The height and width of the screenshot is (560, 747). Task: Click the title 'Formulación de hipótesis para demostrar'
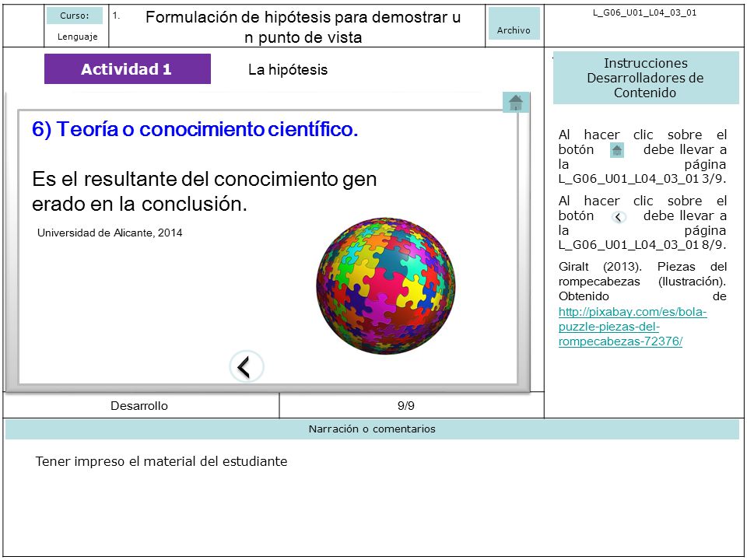tap(303, 26)
